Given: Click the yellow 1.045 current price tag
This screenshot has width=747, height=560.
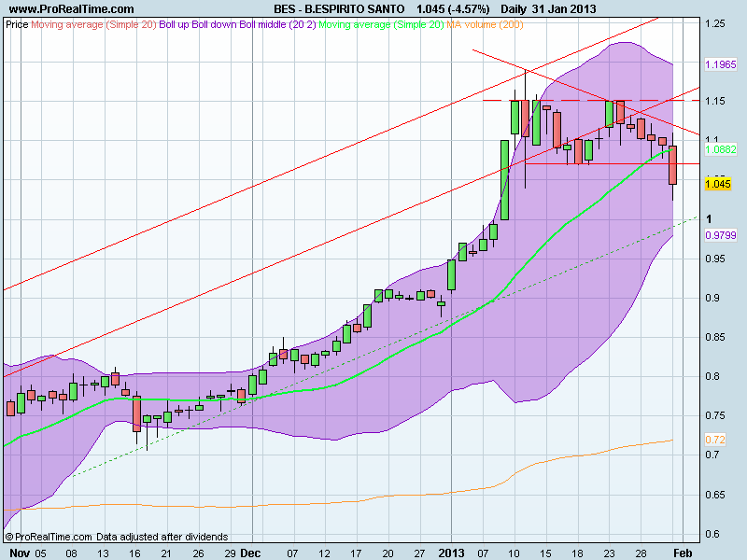Looking at the screenshot, I should point(718,184).
